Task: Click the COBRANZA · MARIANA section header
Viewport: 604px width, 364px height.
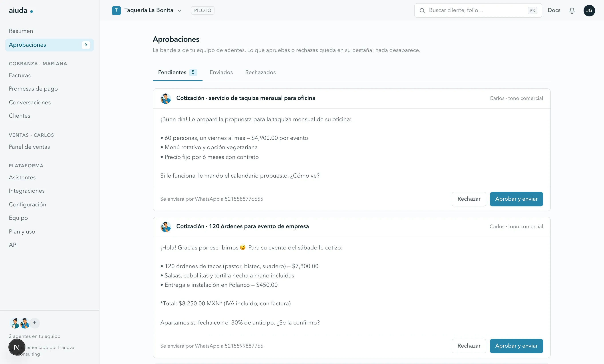Action: click(38, 64)
